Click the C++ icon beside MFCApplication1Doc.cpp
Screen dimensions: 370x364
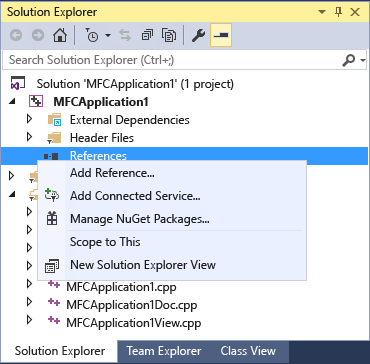click(54, 302)
